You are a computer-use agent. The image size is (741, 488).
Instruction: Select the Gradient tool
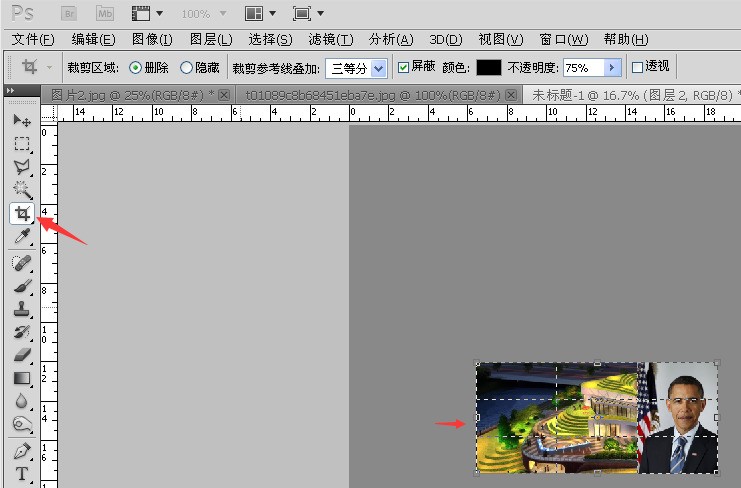(x=22, y=378)
